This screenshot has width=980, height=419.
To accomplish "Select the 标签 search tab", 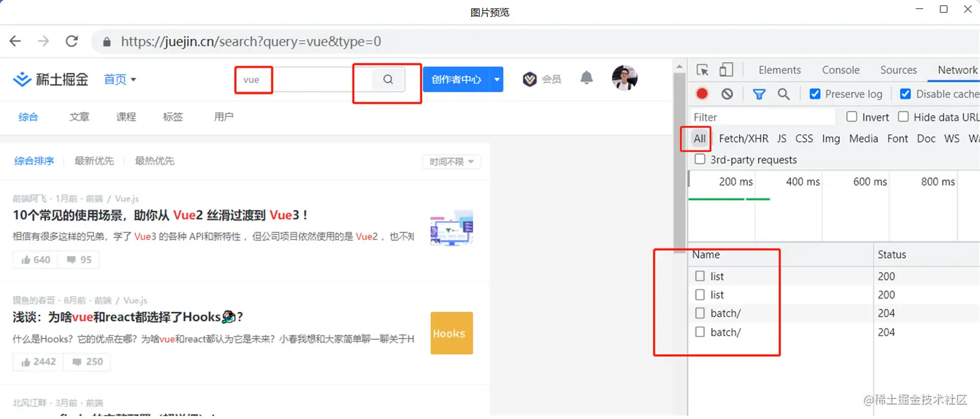I will 173,117.
